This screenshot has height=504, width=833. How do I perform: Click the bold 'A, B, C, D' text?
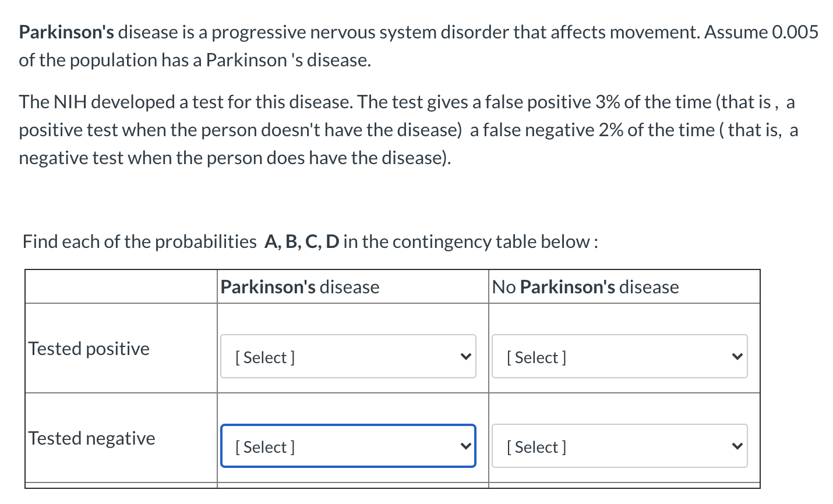[x=301, y=241]
